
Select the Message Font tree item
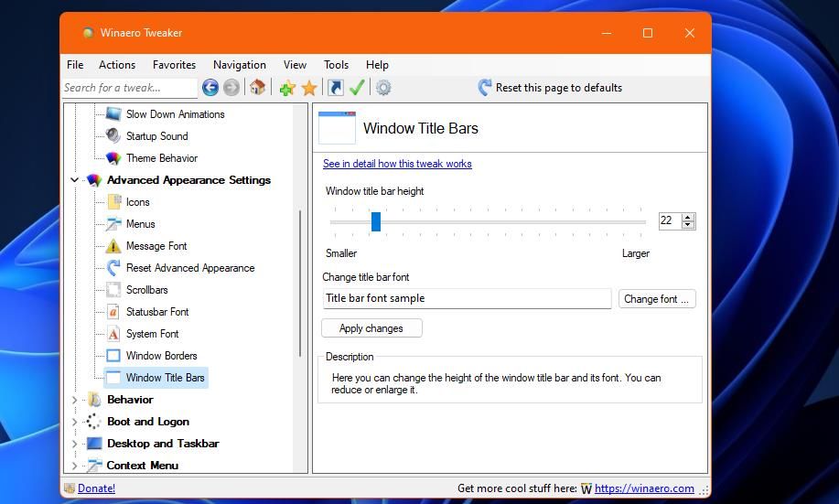coord(156,245)
